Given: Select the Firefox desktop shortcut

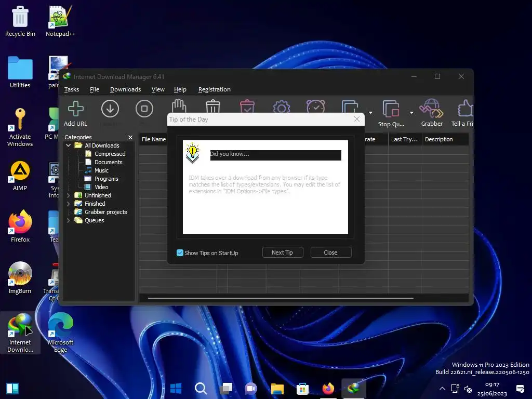Looking at the screenshot, I should pos(20,227).
